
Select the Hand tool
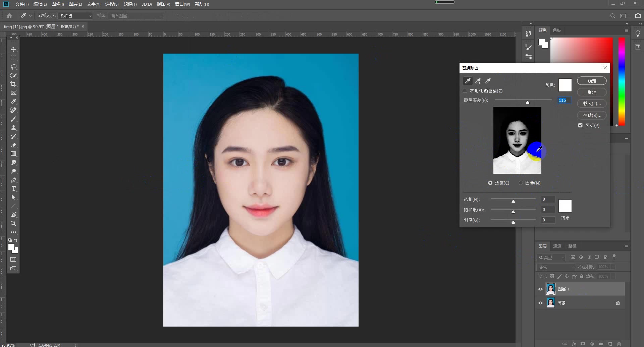13,215
